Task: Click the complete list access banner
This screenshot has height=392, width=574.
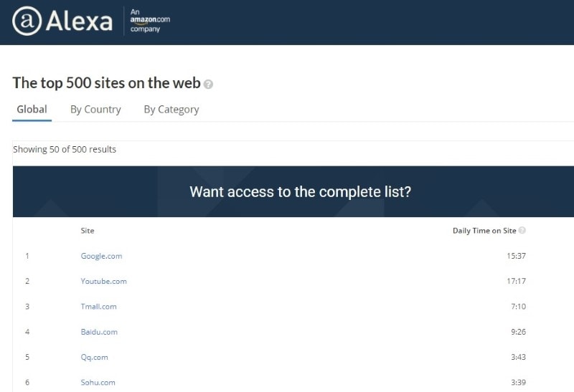Action: pyautogui.click(x=300, y=192)
